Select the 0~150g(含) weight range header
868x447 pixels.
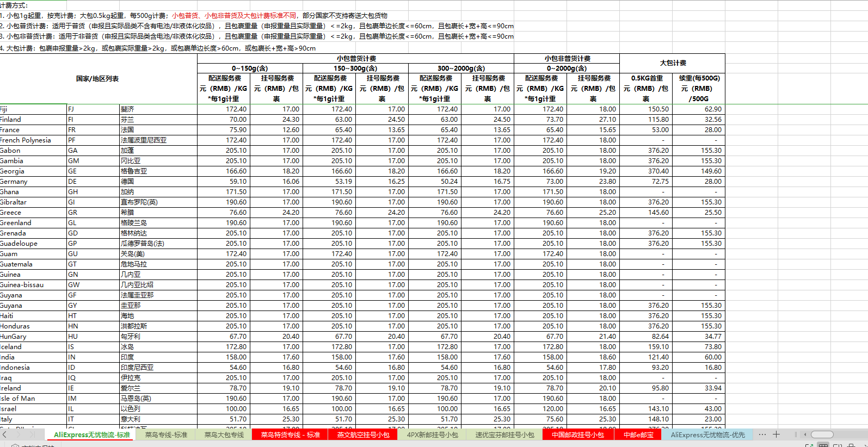pyautogui.click(x=250, y=68)
